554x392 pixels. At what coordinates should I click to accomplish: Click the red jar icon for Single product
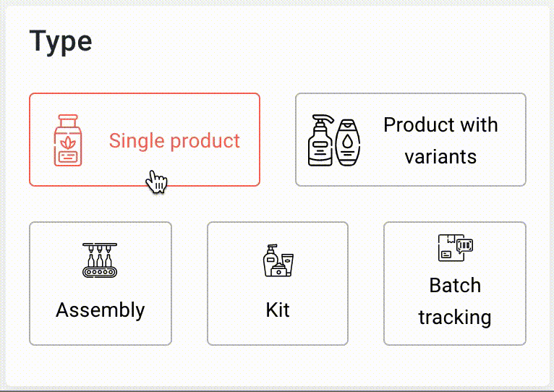[68, 140]
